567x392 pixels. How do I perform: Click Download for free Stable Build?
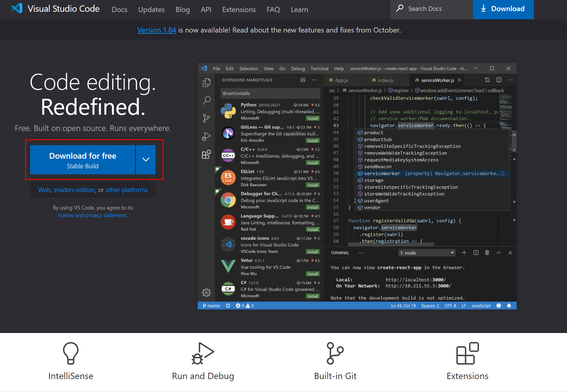coord(83,160)
